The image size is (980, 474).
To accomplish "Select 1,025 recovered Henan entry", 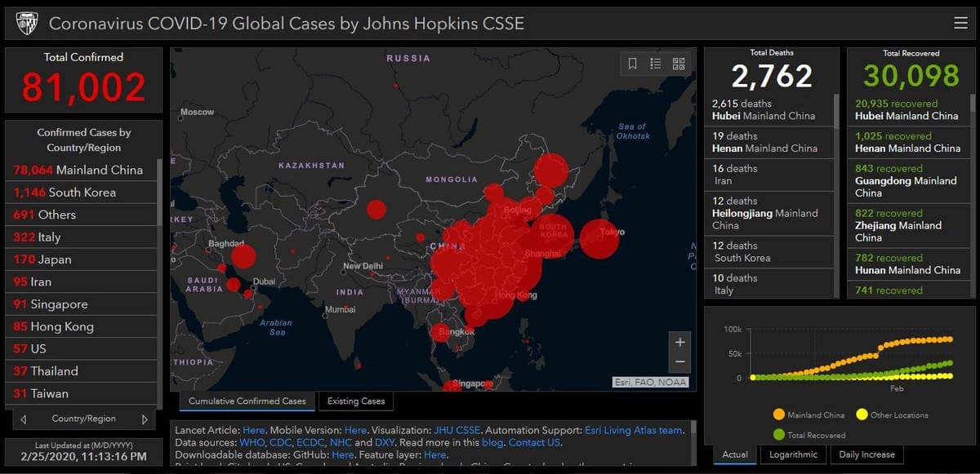I will point(910,142).
